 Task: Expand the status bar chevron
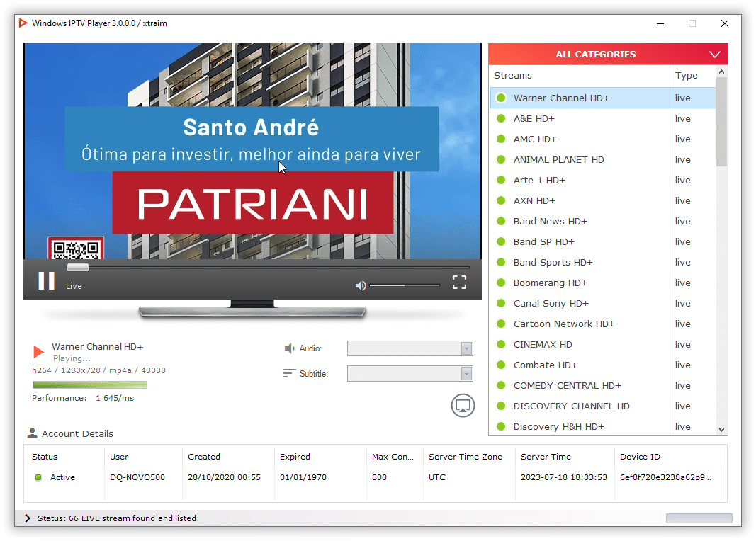pyautogui.click(x=28, y=518)
